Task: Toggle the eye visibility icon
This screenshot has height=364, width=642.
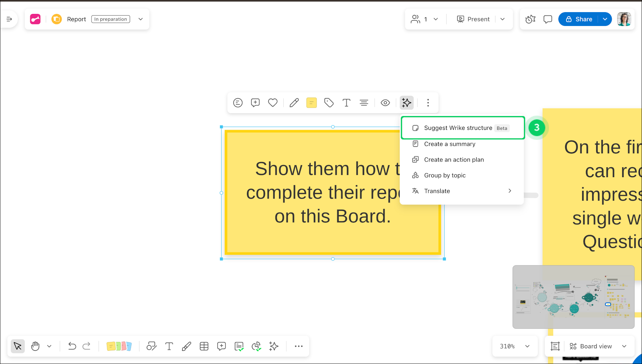Action: point(385,103)
